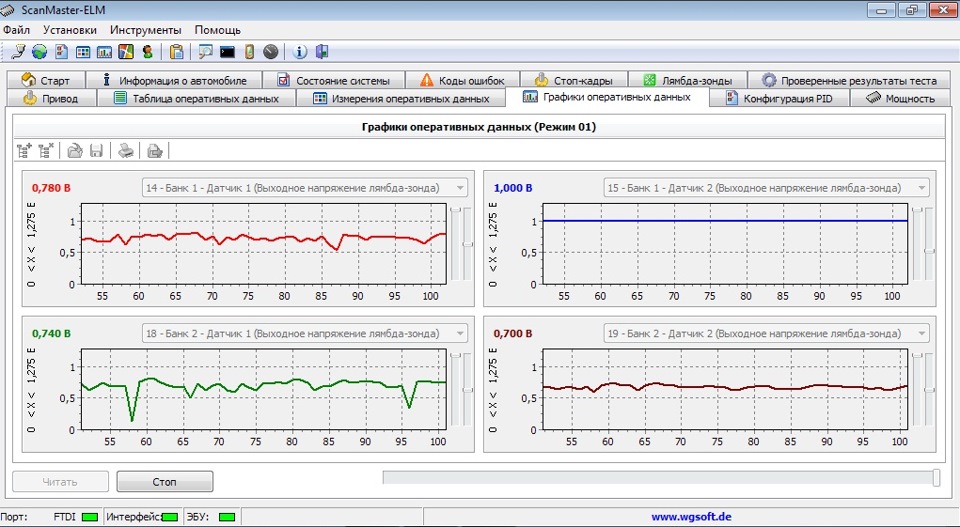Switch to the Мощность tab

(x=901, y=98)
